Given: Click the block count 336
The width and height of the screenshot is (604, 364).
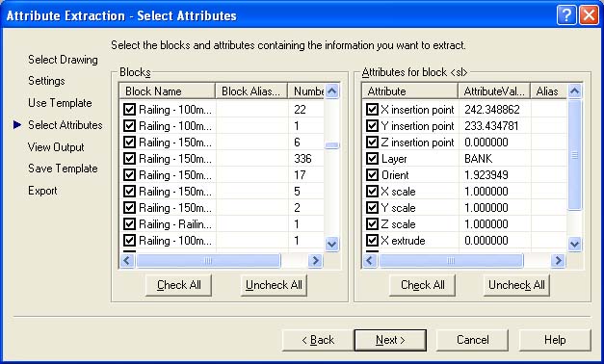Looking at the screenshot, I should 302,158.
